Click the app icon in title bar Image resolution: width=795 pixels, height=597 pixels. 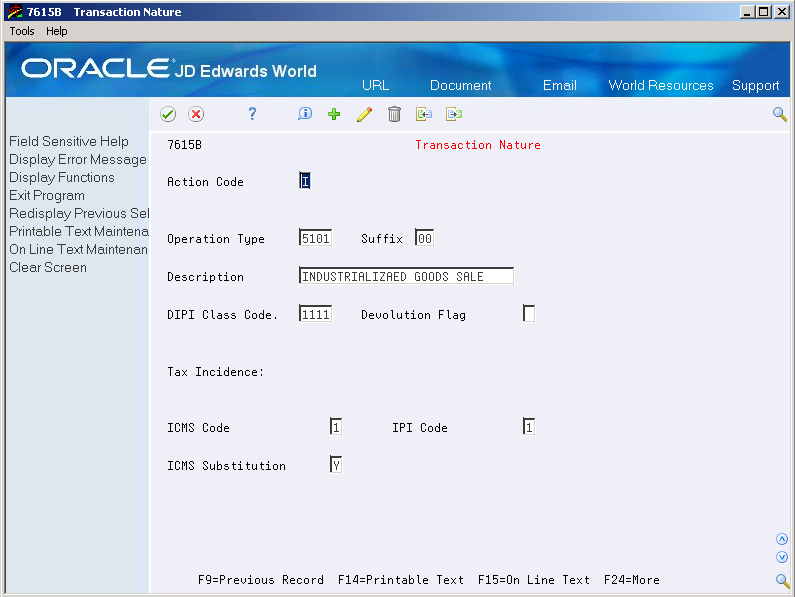(x=15, y=12)
